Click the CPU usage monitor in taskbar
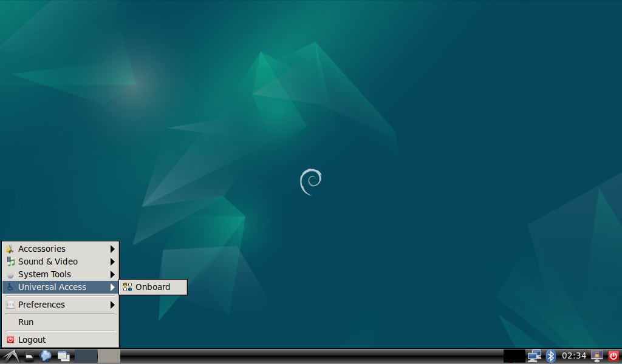 click(514, 356)
